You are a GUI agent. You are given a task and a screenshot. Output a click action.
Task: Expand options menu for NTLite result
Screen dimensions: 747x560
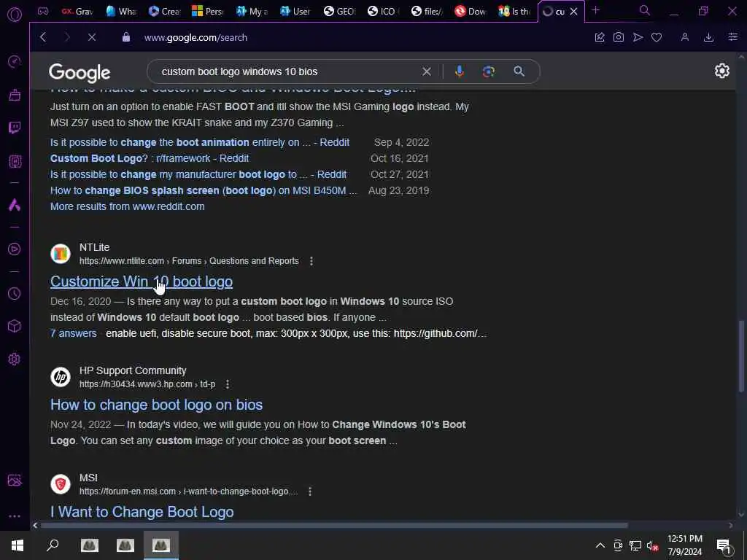point(311,261)
